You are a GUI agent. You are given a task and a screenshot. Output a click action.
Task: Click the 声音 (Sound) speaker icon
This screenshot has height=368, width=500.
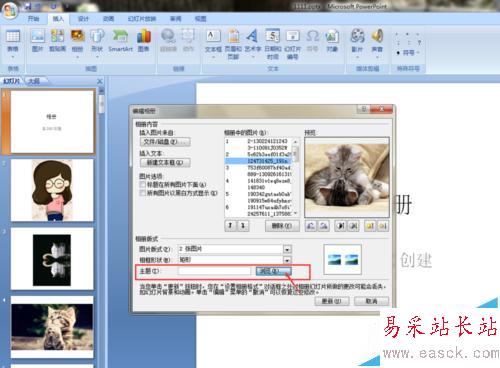coord(377,43)
